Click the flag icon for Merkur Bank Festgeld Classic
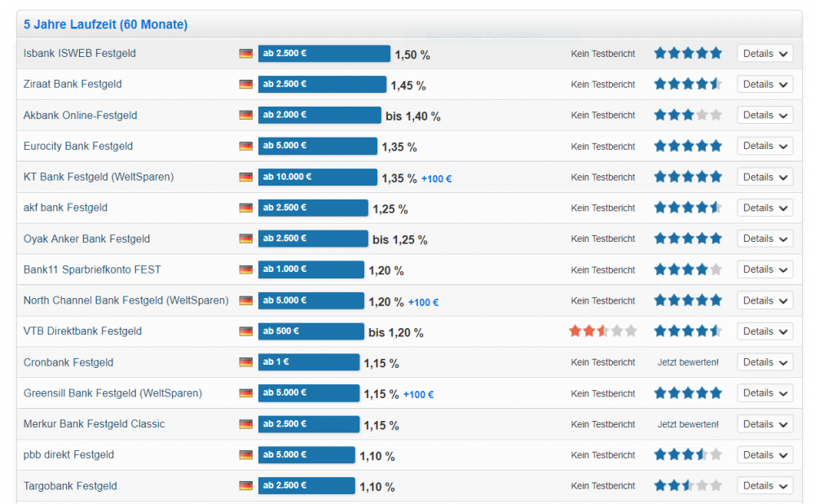 click(x=246, y=424)
